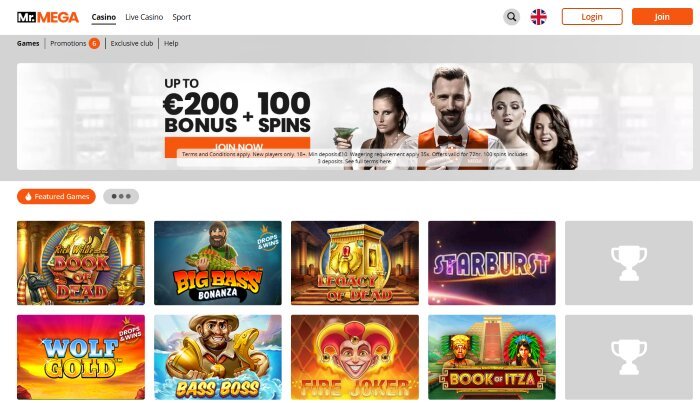Click the second trophy placeholder tile
Viewport: 700px width, 403px height.
[629, 357]
